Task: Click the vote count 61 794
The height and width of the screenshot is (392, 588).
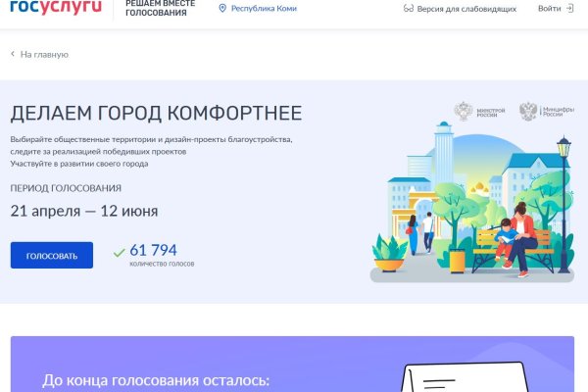Action: coord(153,250)
